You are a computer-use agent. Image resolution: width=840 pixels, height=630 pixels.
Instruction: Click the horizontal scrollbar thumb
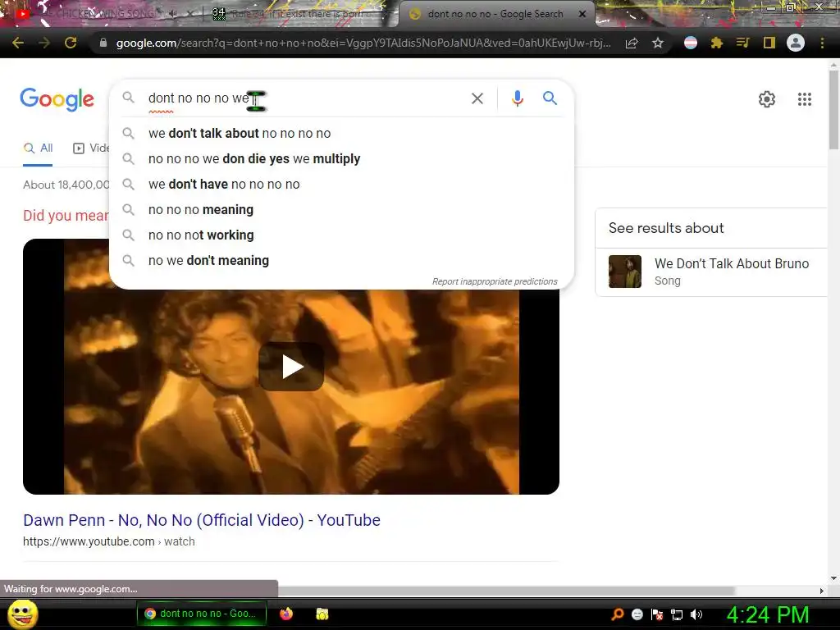[x=506, y=591]
